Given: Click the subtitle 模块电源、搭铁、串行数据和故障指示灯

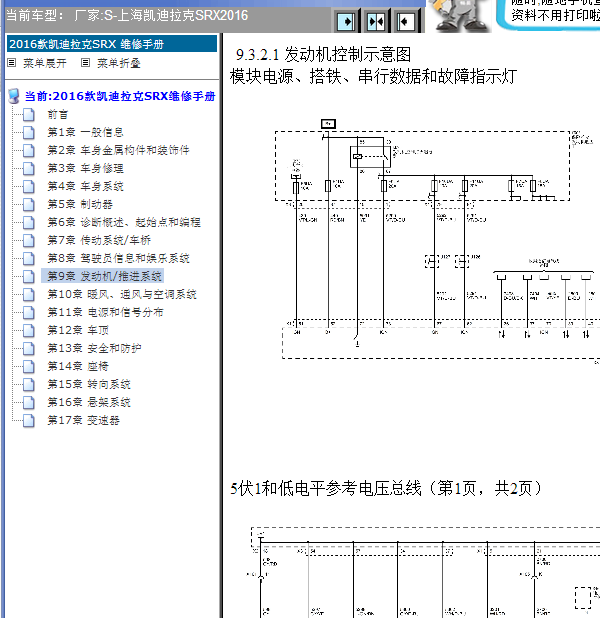Looking at the screenshot, I should coord(373,76).
